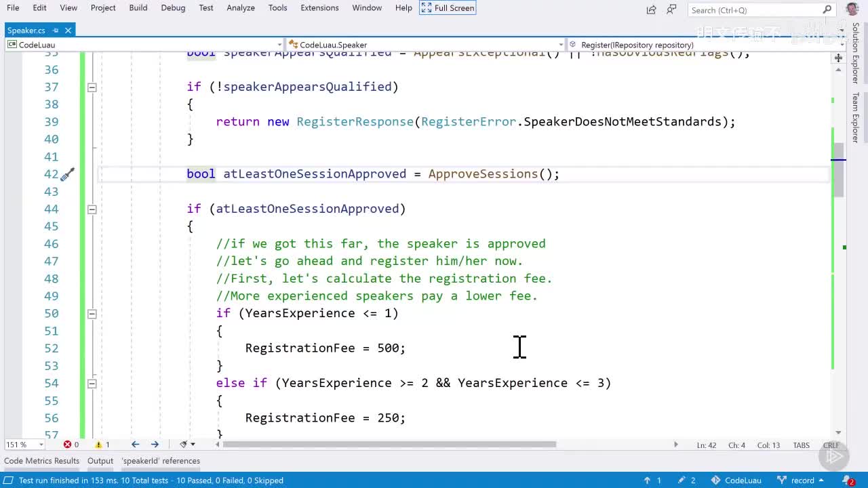
Task: Open the CodeLuau project dropdown
Action: coord(144,45)
